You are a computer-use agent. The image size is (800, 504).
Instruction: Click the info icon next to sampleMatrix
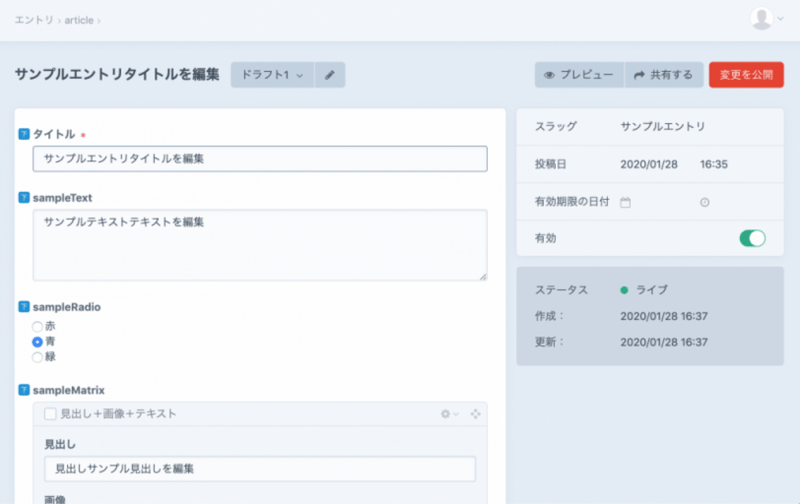coord(24,389)
